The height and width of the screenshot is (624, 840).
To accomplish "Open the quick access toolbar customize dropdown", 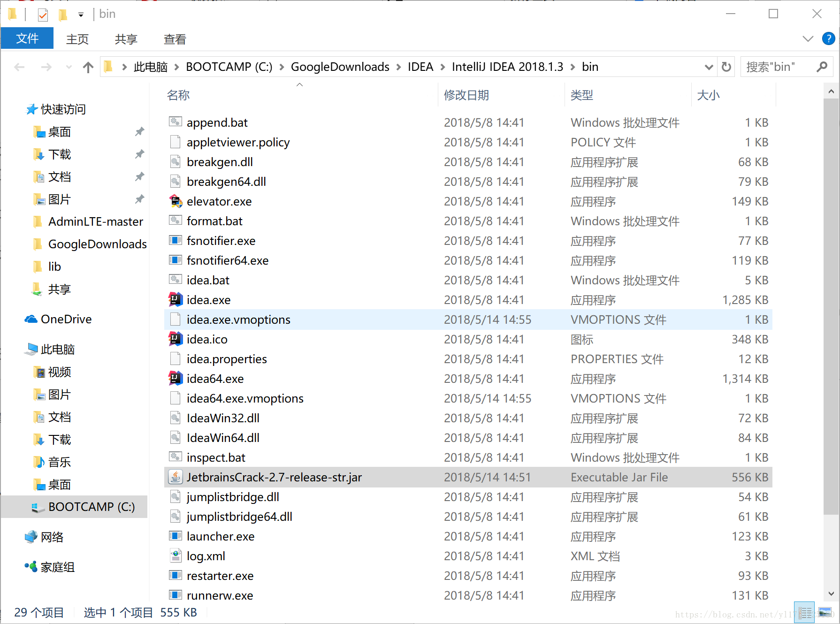I will (81, 15).
